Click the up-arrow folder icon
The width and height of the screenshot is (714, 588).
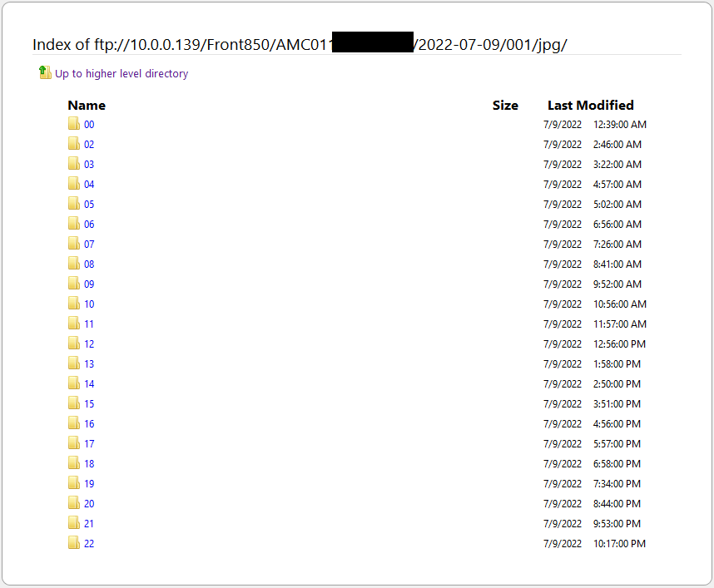[45, 72]
